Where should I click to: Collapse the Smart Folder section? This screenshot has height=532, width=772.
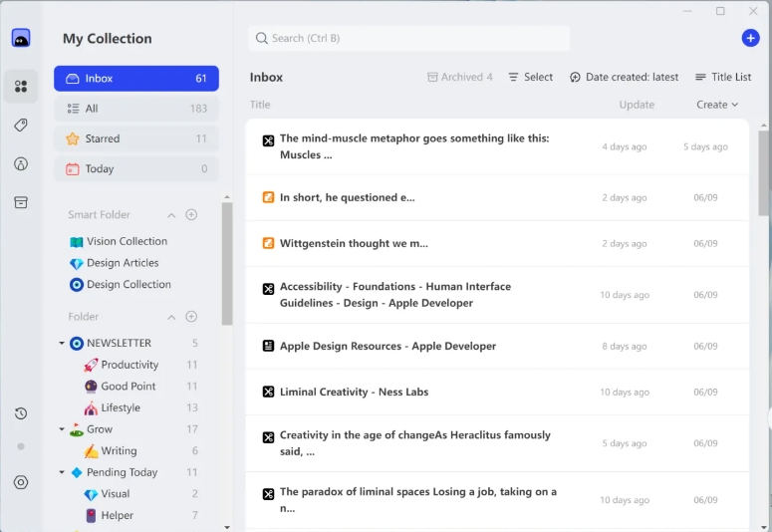(x=171, y=215)
